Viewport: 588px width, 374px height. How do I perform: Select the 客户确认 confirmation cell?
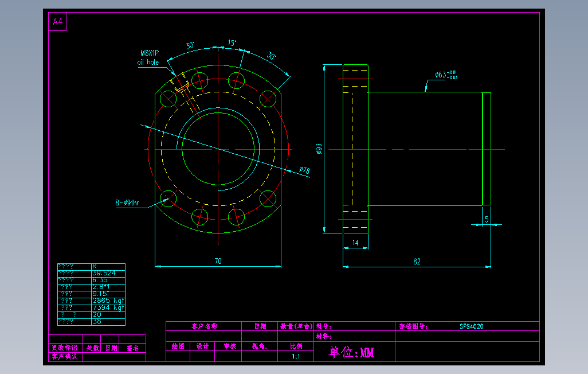[x=65, y=356]
